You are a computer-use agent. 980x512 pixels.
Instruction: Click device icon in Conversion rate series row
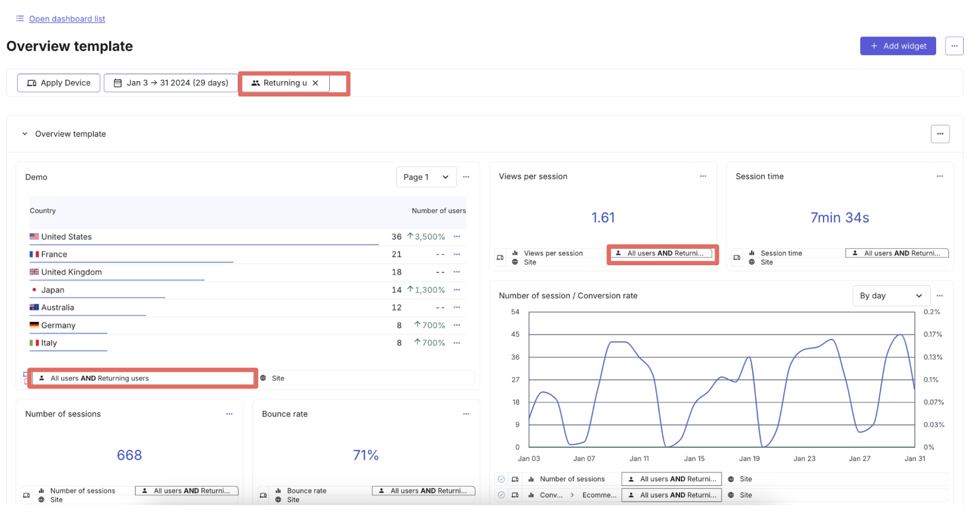[x=515, y=495]
